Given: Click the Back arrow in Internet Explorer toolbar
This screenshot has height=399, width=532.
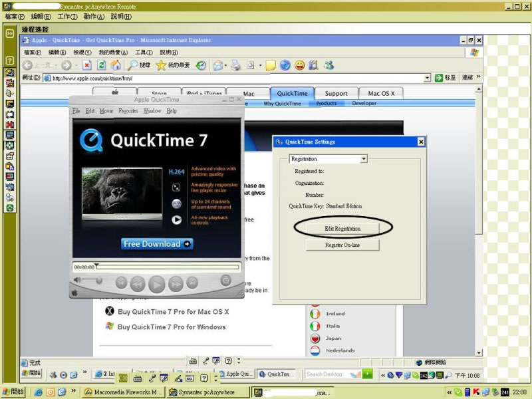Looking at the screenshot, I should pyautogui.click(x=28, y=65).
